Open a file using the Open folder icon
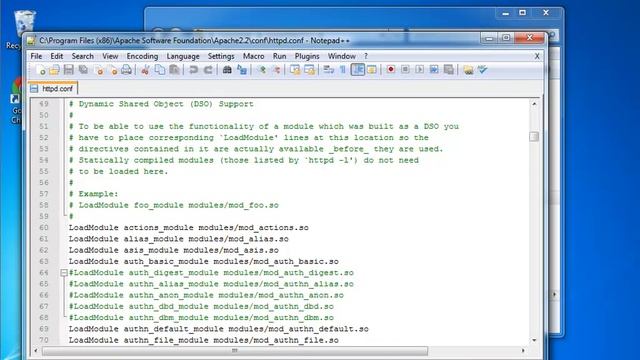 [x=54, y=70]
